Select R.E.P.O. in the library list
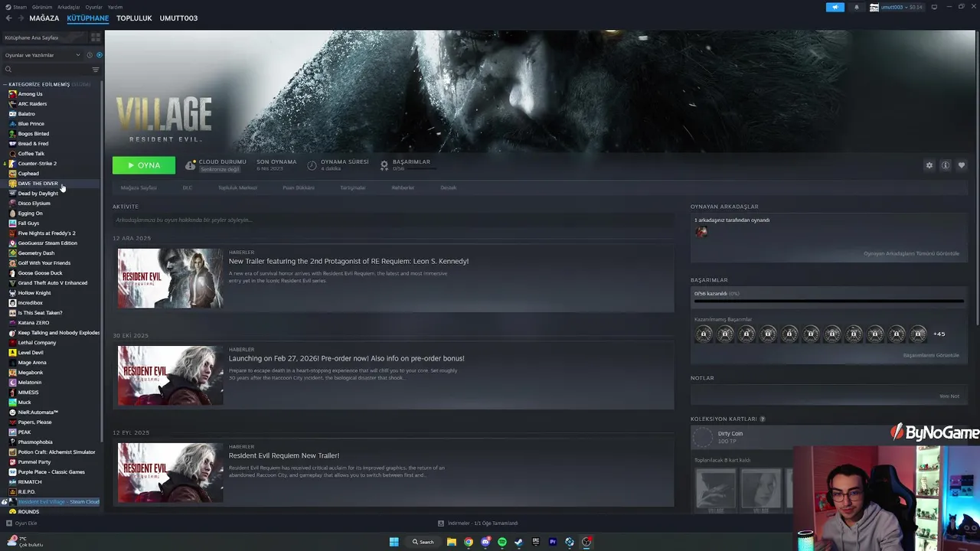 27,492
